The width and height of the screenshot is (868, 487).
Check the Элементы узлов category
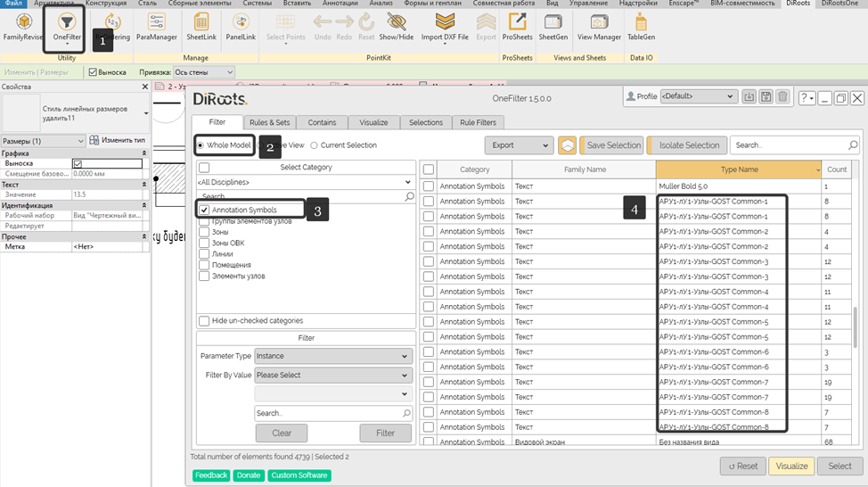pos(204,276)
